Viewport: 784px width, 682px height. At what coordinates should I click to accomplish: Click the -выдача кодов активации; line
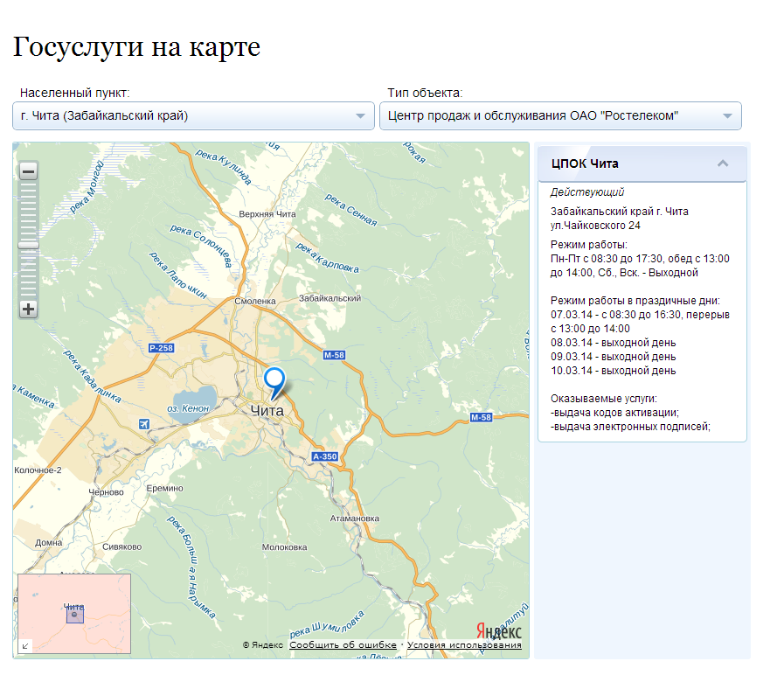(x=614, y=413)
